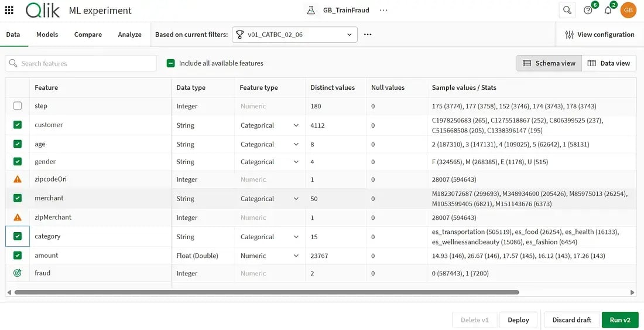This screenshot has width=644, height=330.
Task: Click the warning icon on zipcodeOri row
Action: [x=18, y=179]
